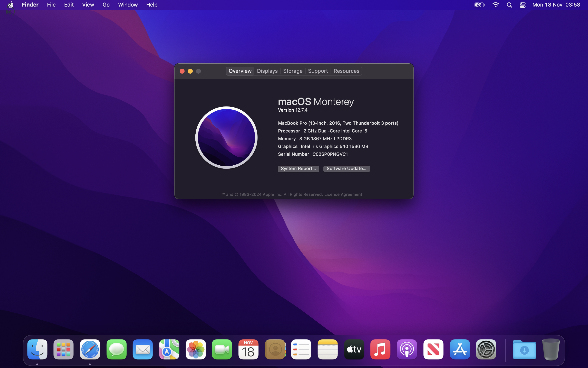Click the Version 12.7.4 text
588x368 pixels.
pos(293,110)
